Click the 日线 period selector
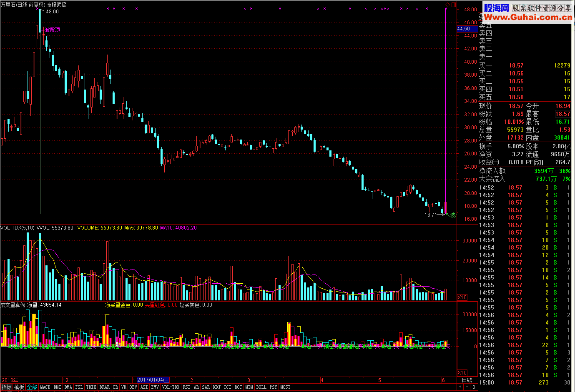 click(x=467, y=380)
